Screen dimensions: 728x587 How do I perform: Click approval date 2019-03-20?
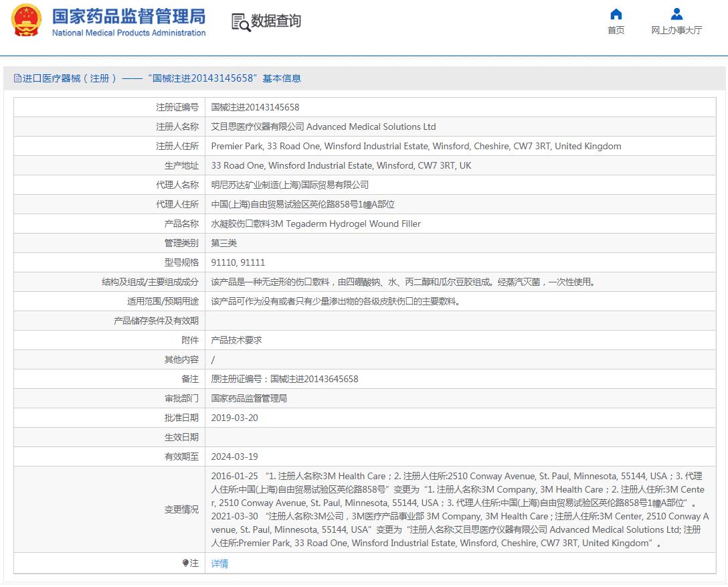pyautogui.click(x=234, y=418)
